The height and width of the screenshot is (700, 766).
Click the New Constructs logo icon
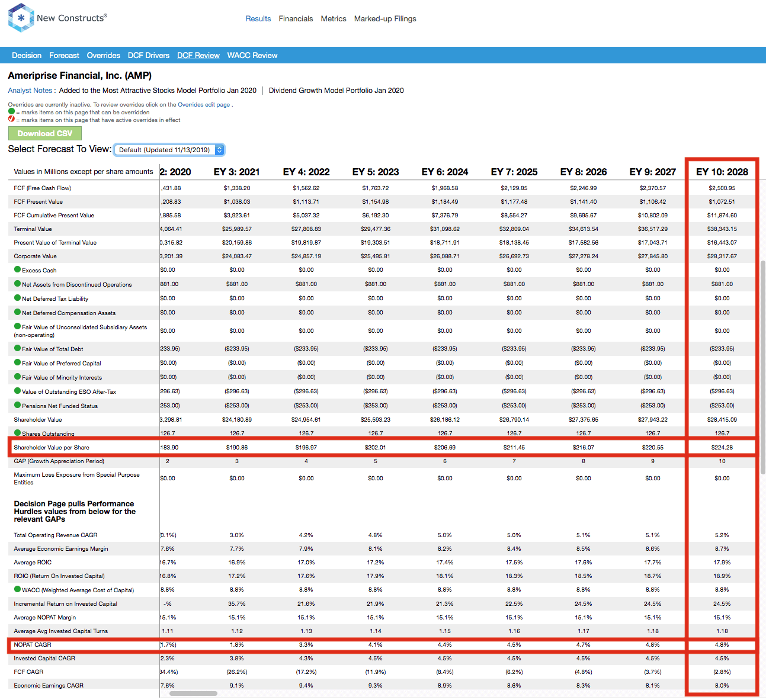click(x=21, y=18)
